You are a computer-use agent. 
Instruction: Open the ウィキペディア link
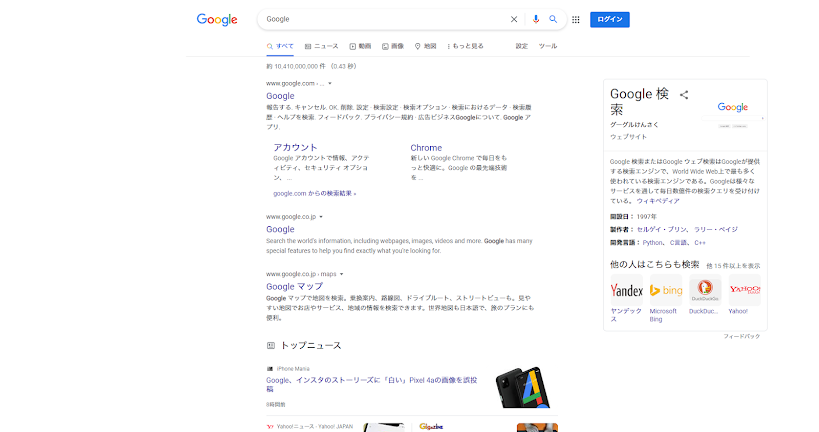pyautogui.click(x=658, y=201)
